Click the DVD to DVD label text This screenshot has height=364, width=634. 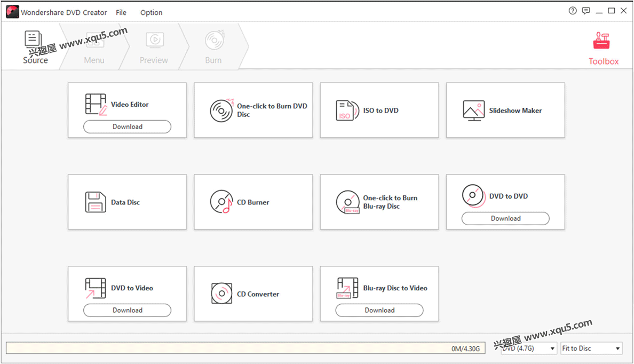point(508,196)
